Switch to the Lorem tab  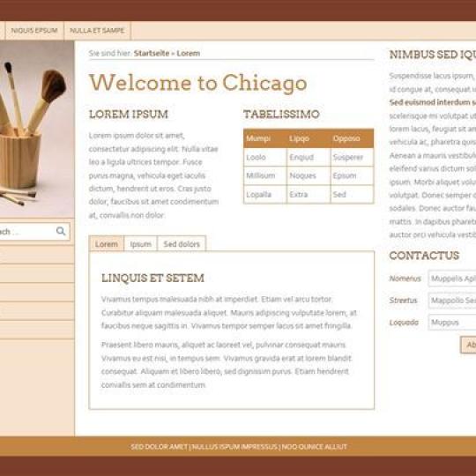pyautogui.click(x=107, y=244)
